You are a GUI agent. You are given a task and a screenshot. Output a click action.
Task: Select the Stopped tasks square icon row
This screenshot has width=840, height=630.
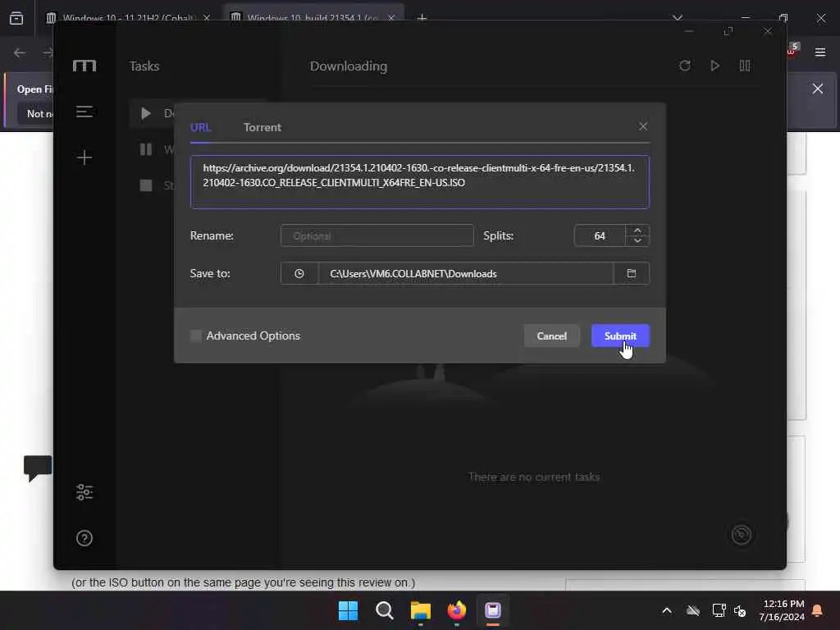[152, 185]
